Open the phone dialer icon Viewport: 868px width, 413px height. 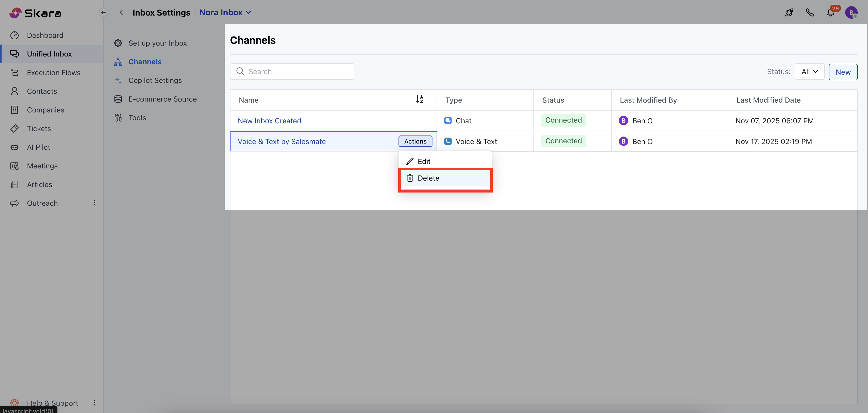point(810,13)
